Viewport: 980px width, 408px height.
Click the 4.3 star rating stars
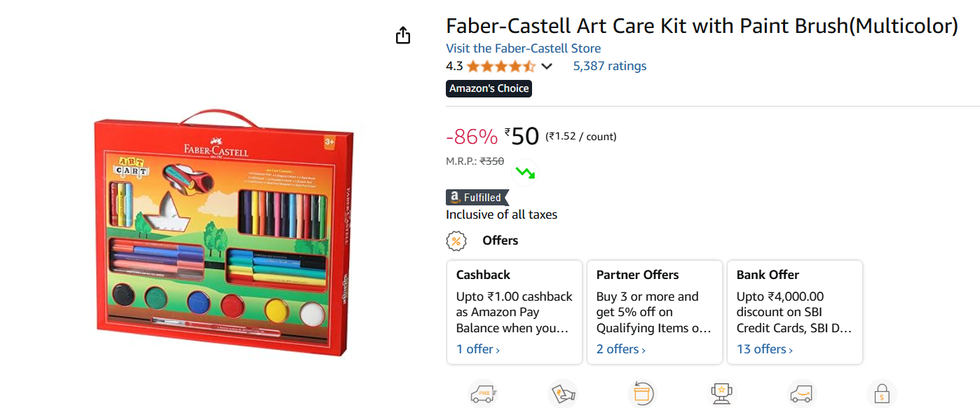coord(501,67)
